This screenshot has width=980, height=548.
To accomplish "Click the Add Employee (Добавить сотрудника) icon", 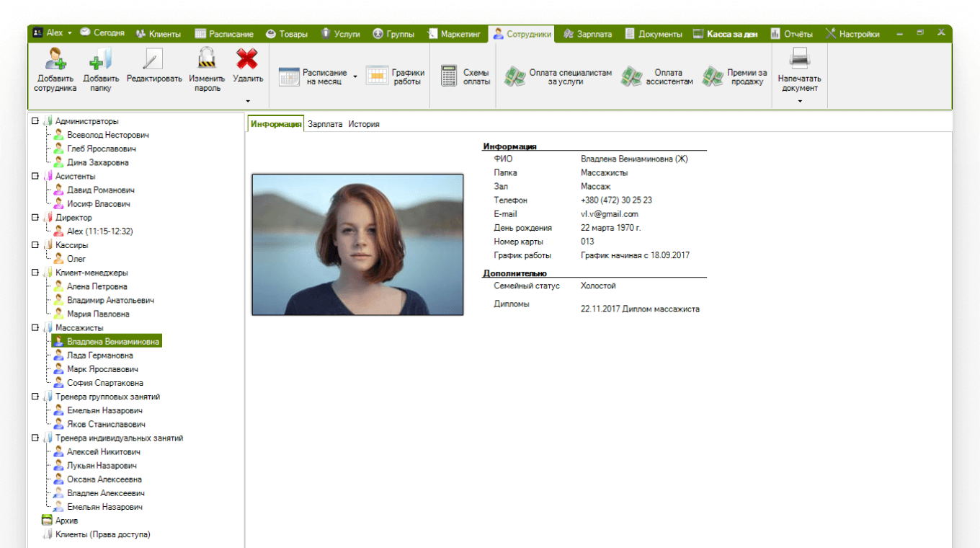I will tap(55, 59).
